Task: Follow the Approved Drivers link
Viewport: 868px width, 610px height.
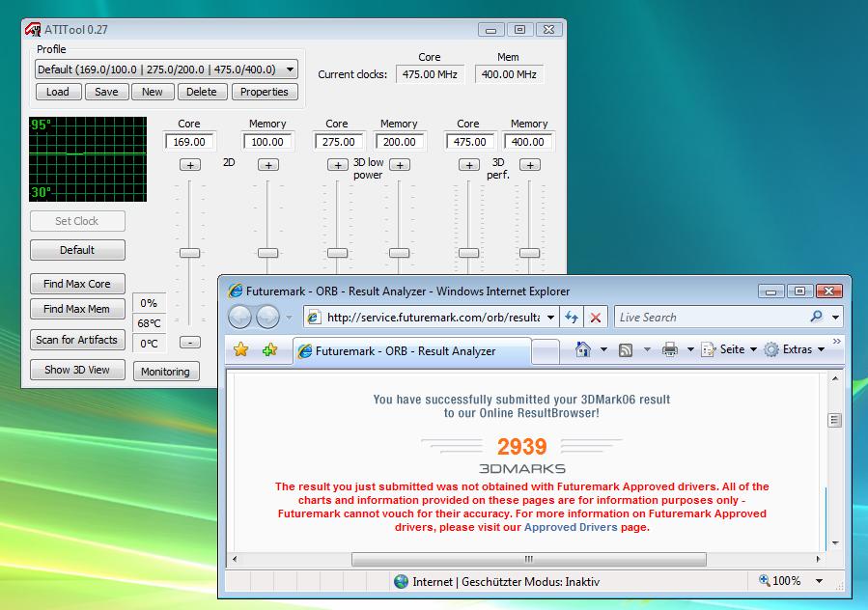Action: pyautogui.click(x=571, y=528)
